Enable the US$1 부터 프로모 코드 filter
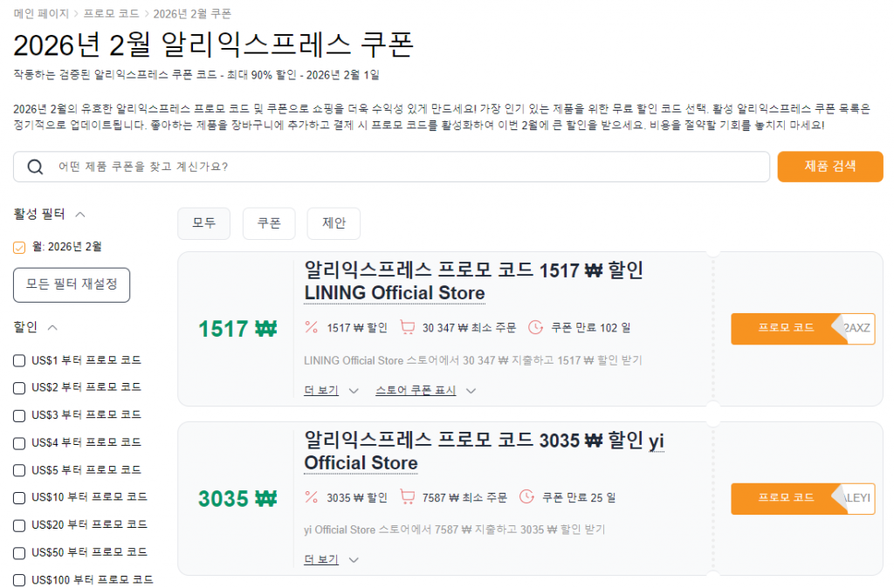Viewport: 894px width, 588px height. coord(18,360)
